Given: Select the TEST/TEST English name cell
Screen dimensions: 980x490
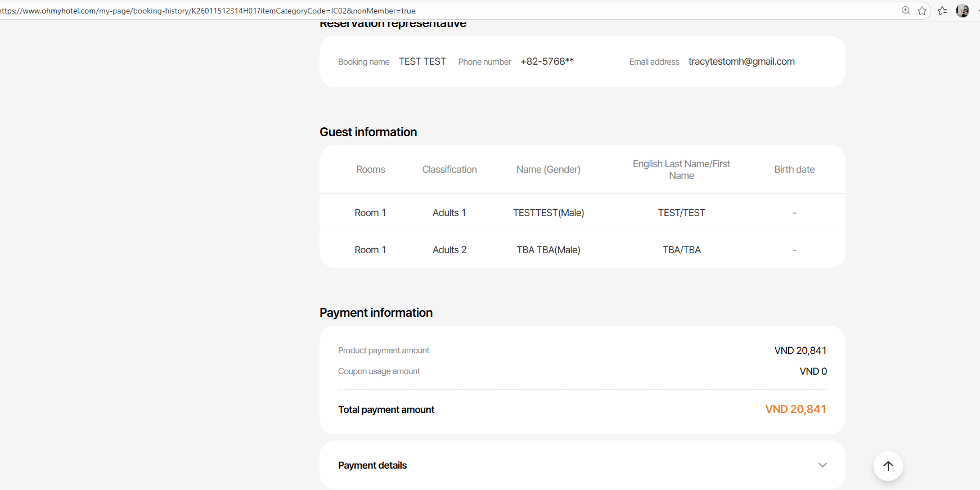Looking at the screenshot, I should click(681, 213).
